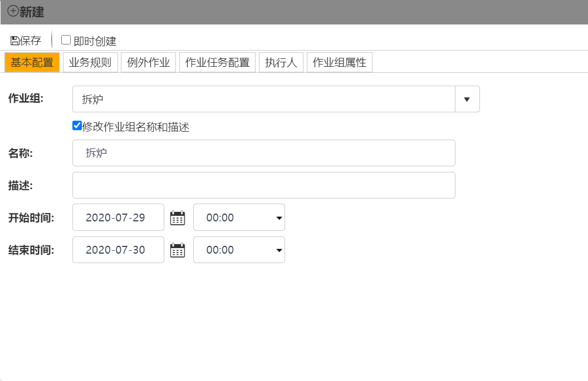
Task: Click into the 名称 text field
Action: (x=263, y=153)
